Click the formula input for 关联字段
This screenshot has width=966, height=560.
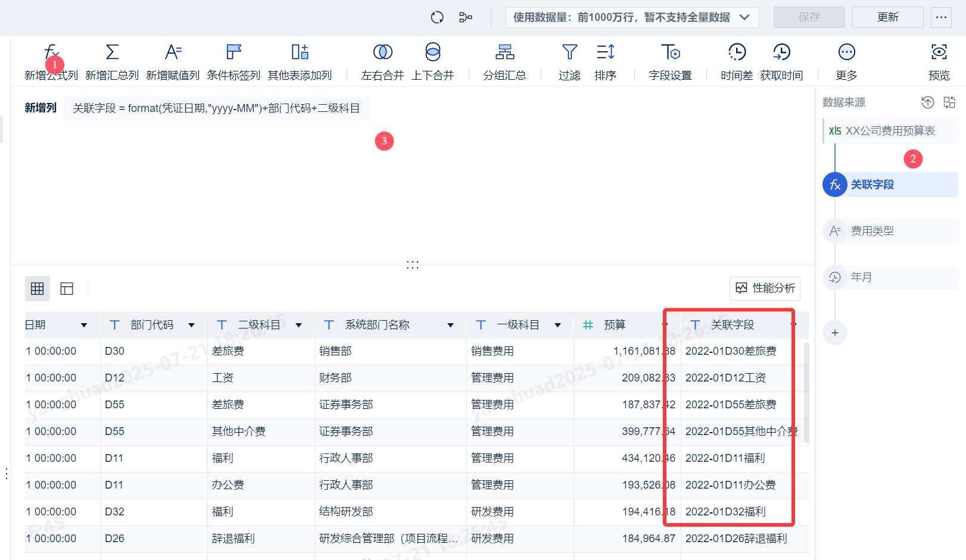pos(216,108)
